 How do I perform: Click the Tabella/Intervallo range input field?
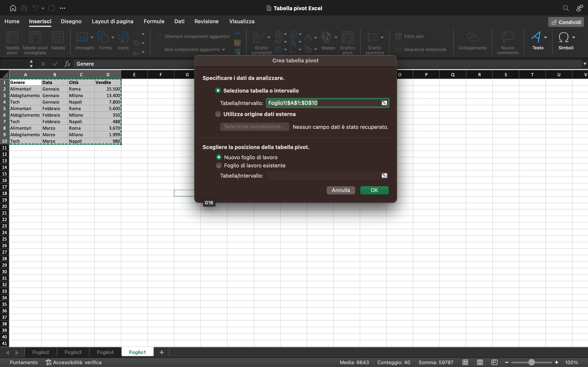tap(326, 103)
